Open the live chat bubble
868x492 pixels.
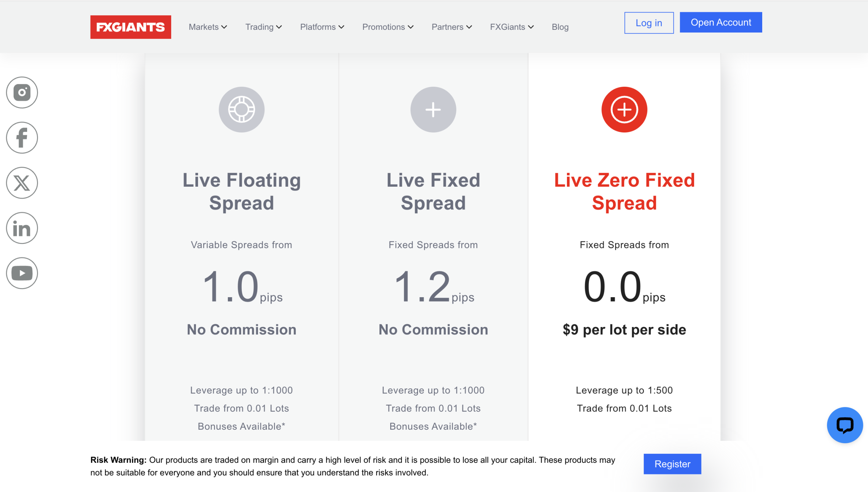845,425
